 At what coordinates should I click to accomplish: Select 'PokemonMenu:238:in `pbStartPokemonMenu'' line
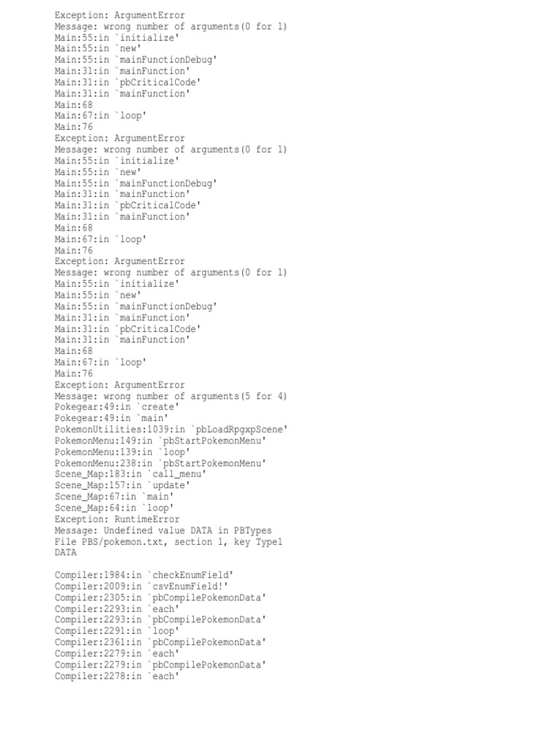(x=160, y=463)
